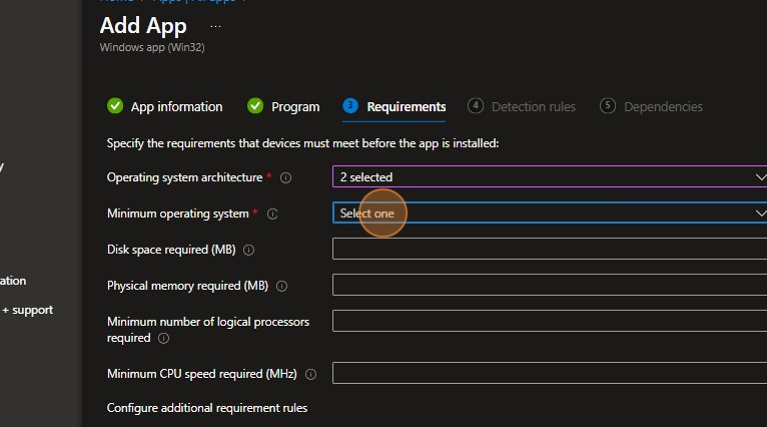
Task: Click the Disk space required input field
Action: (549, 249)
